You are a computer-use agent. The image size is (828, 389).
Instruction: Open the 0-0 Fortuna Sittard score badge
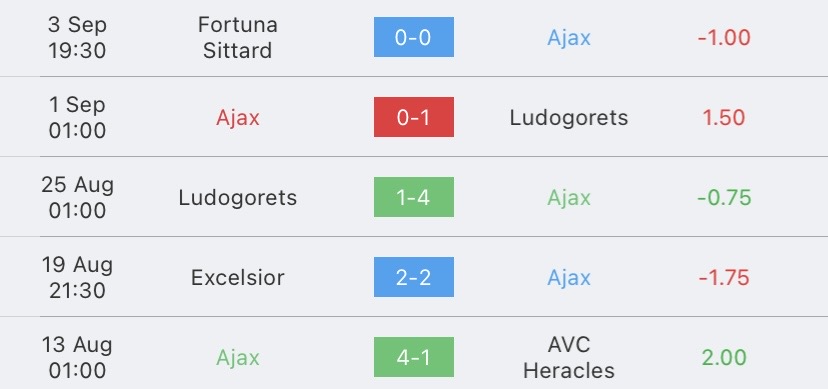coord(413,37)
